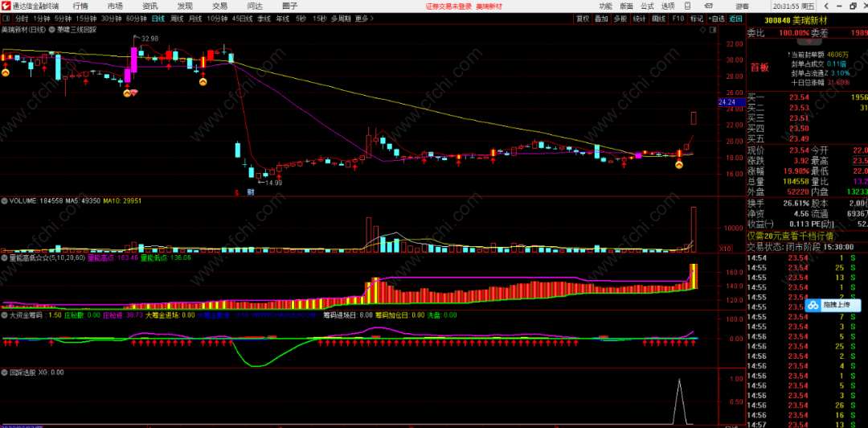Expand the 大资金筹码 indicator dropdown arrow
868x428 pixels.
point(5,315)
